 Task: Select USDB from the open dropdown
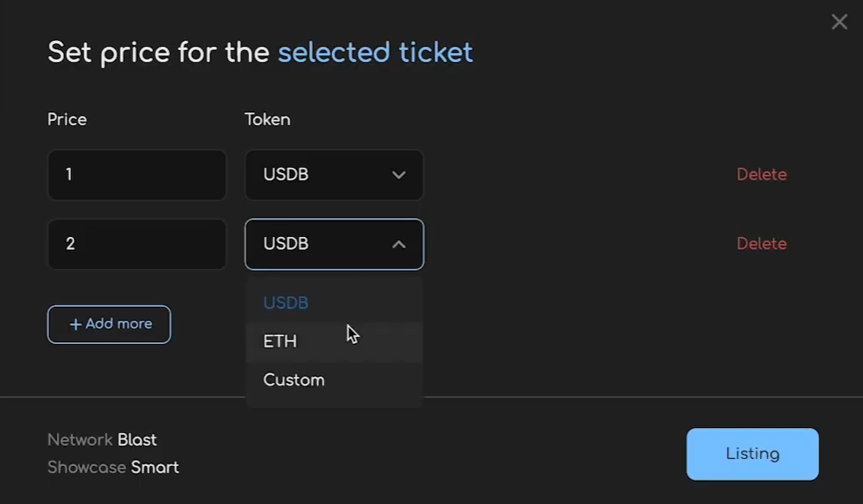tap(285, 303)
